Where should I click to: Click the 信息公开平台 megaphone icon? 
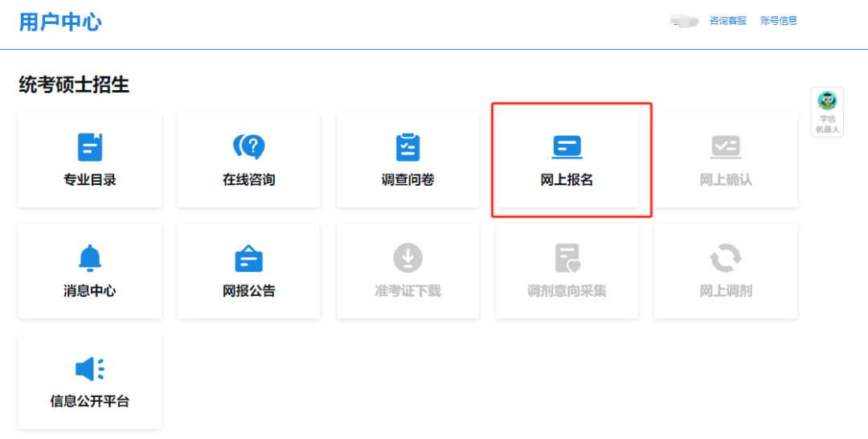(90, 369)
